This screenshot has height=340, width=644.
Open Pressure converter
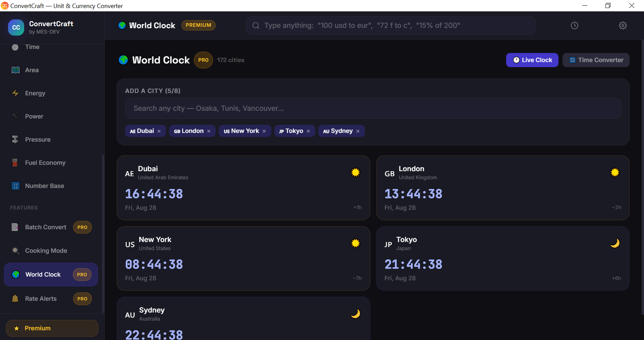[51, 139]
